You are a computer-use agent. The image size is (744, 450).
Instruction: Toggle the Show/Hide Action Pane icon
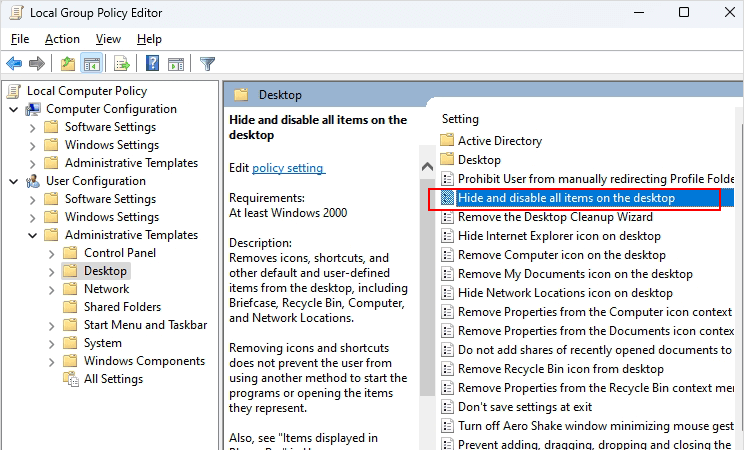176,63
